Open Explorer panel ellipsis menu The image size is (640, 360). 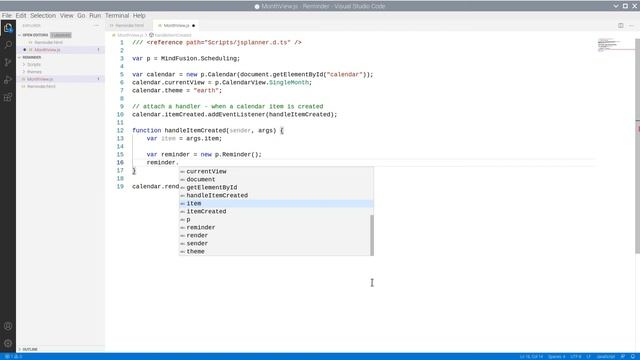96,25
